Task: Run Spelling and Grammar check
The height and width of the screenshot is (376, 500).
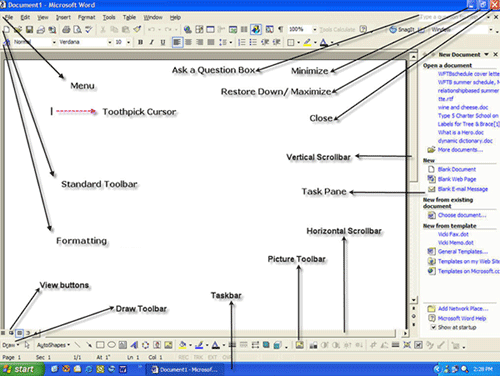Action: [x=89, y=30]
